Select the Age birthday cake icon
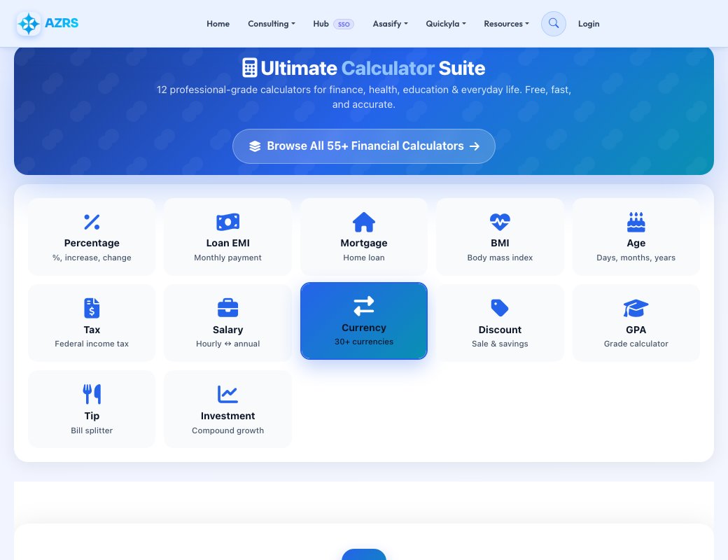The width and height of the screenshot is (728, 560). pos(636,222)
